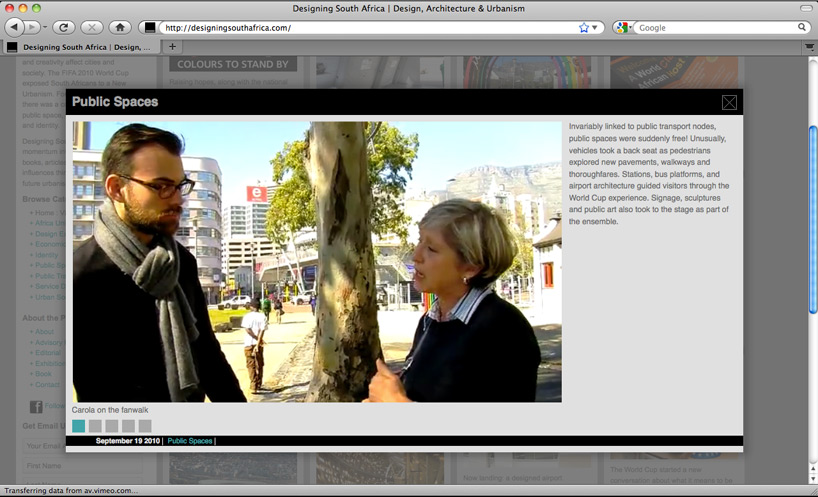This screenshot has width=818, height=497.
Task: Switch to the fifth slide square
Action: pyautogui.click(x=145, y=426)
